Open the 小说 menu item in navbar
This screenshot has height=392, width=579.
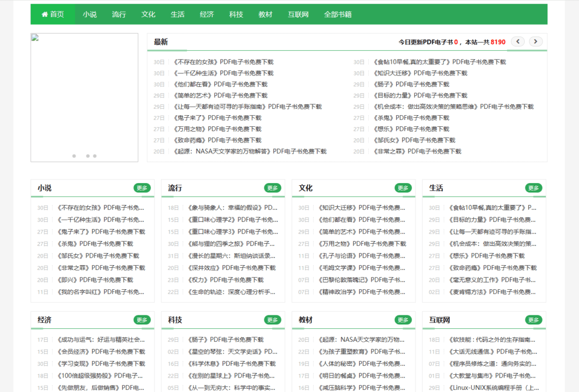tap(90, 14)
